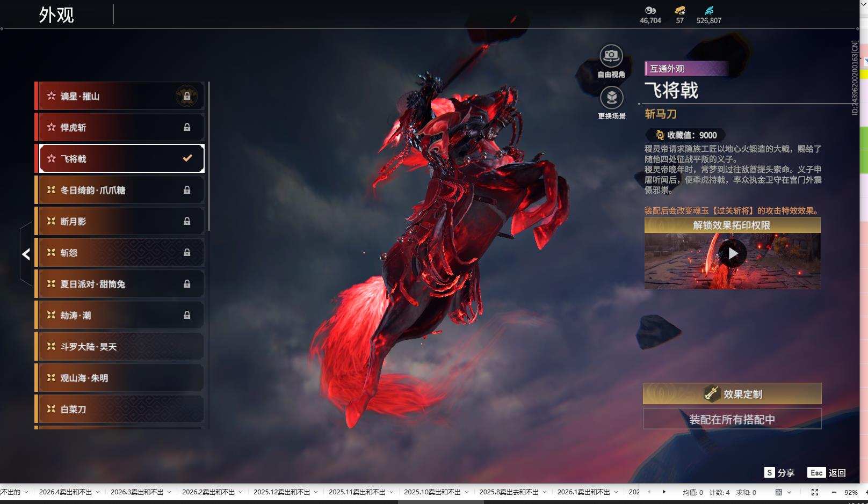Select the 夏日派对·甜筒兔 skin entry
The width and height of the screenshot is (868, 504).
(x=119, y=284)
